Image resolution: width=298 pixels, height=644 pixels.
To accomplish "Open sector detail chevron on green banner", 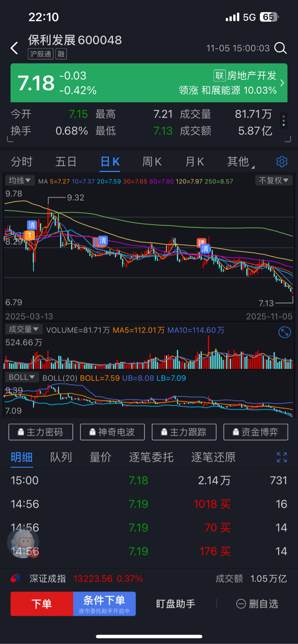I will pyautogui.click(x=282, y=83).
